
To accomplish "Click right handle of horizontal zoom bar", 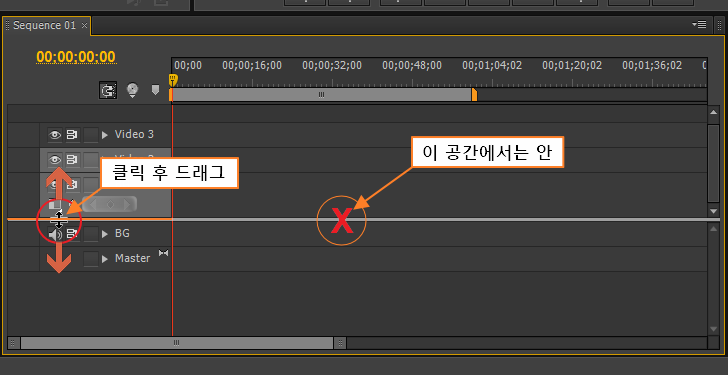I will click(x=340, y=343).
